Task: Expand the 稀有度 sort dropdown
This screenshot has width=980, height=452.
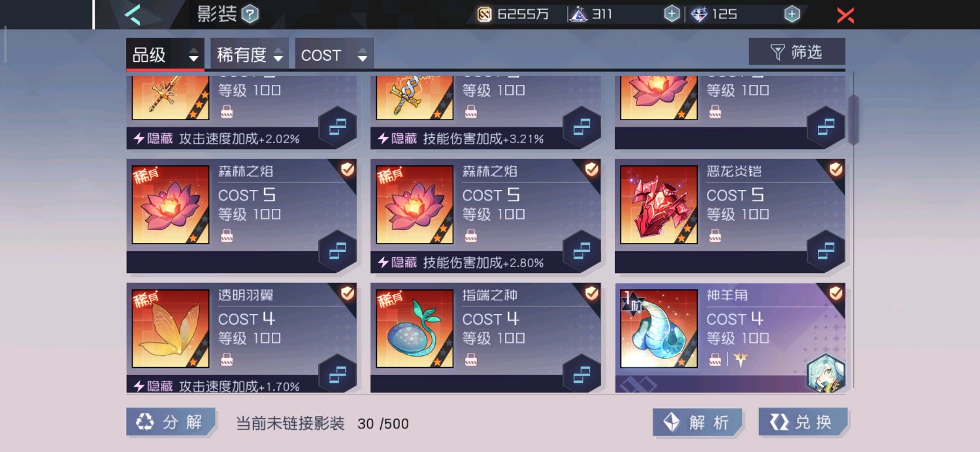Action: pyautogui.click(x=250, y=54)
